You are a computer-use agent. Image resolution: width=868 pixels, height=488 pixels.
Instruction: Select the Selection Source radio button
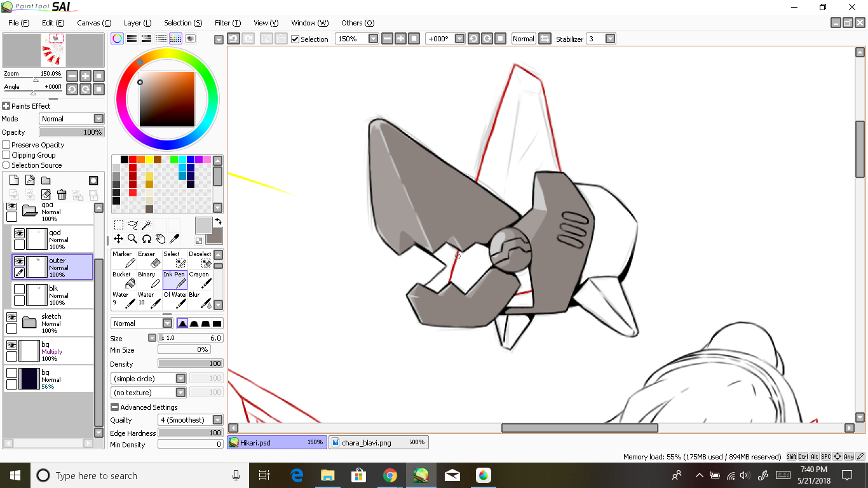(6, 165)
